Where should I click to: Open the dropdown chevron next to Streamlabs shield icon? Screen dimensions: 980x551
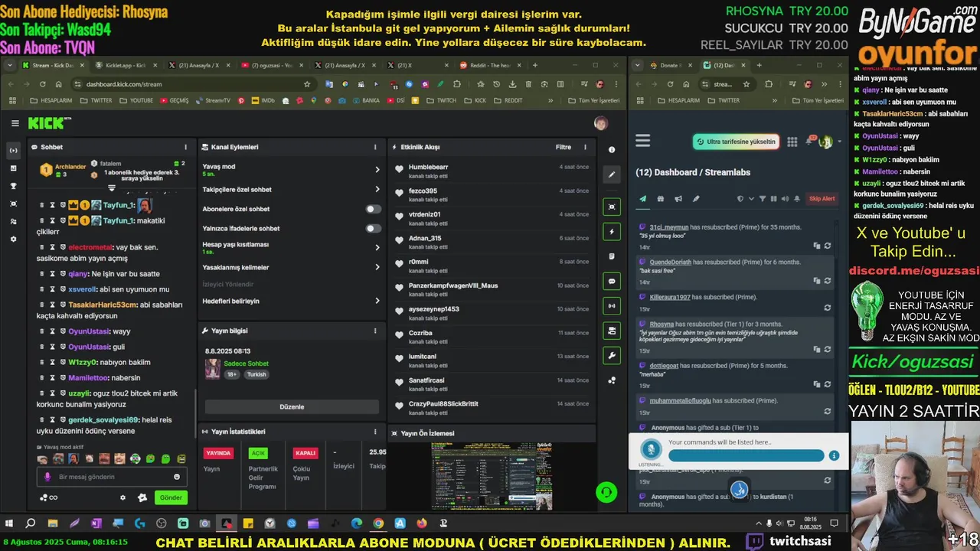[x=751, y=199]
